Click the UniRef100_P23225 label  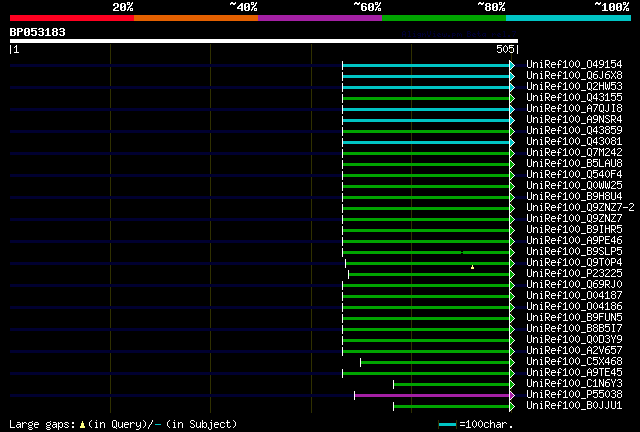574,274
